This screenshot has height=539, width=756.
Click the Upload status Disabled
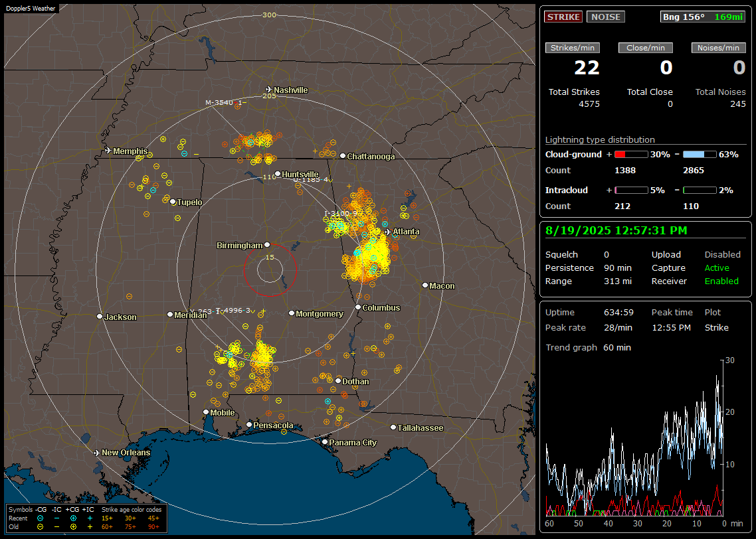click(722, 255)
